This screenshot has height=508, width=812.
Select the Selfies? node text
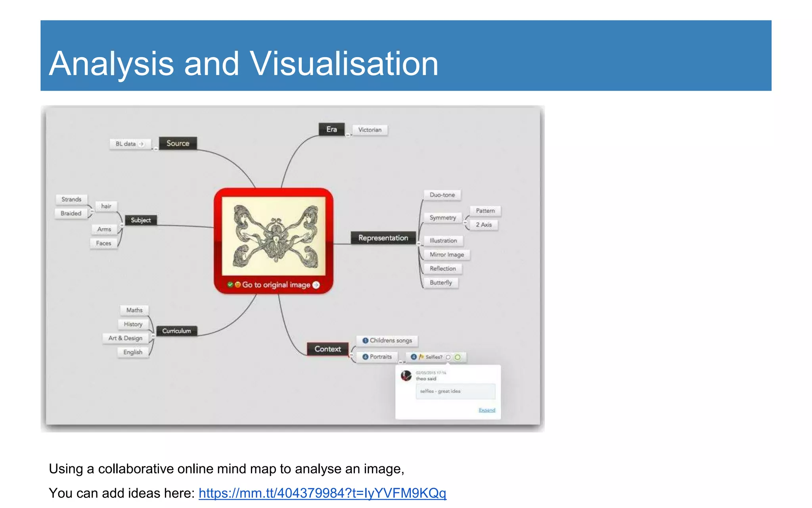(x=434, y=357)
